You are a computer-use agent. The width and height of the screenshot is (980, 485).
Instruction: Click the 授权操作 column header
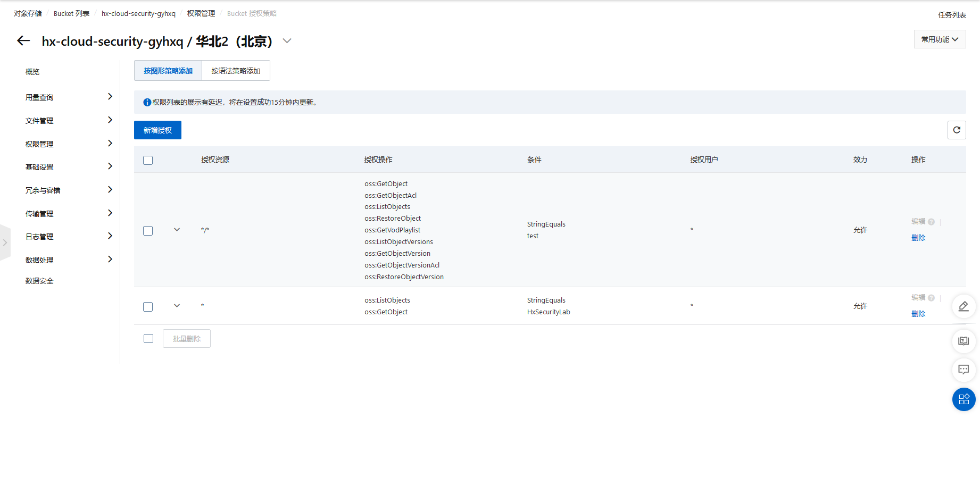pos(378,160)
